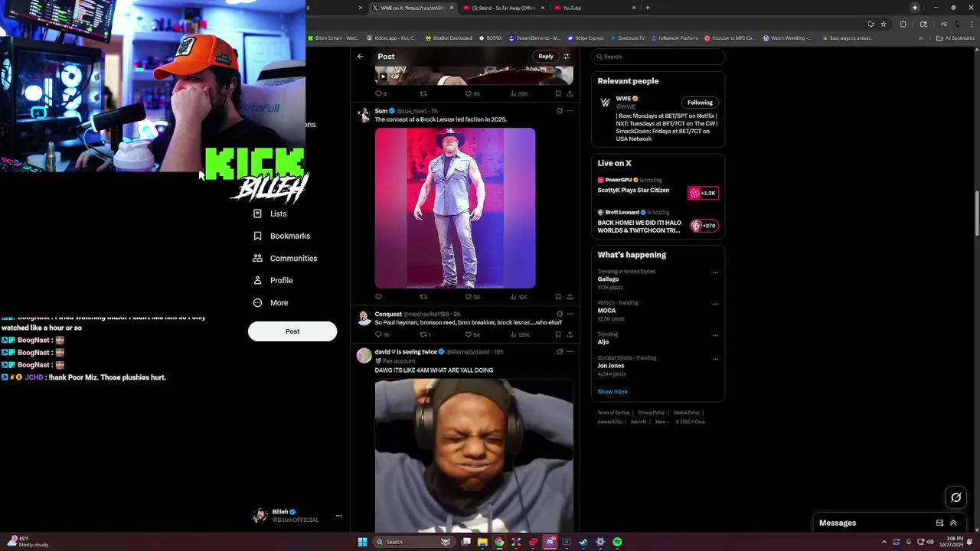
Task: Open Communities in X sidebar
Action: tap(285, 258)
